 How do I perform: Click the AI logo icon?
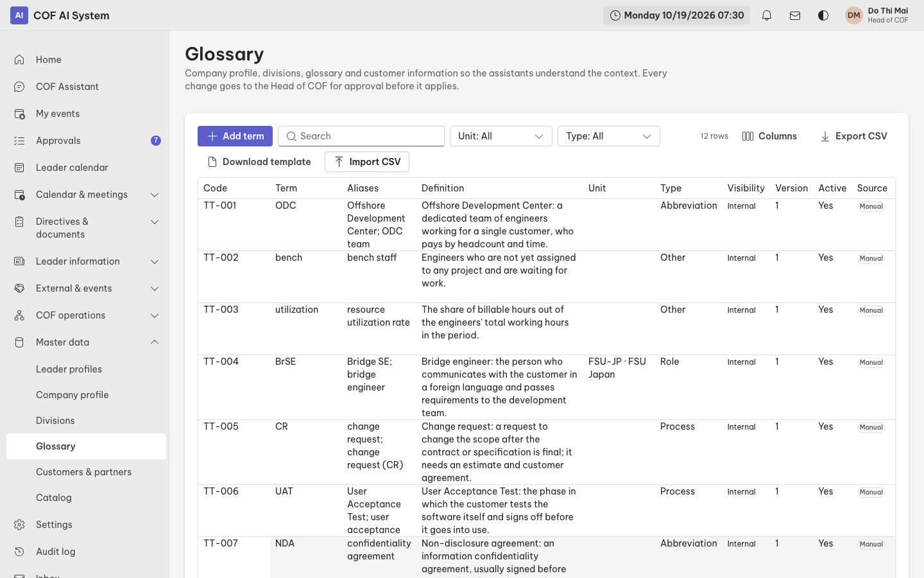(x=19, y=15)
